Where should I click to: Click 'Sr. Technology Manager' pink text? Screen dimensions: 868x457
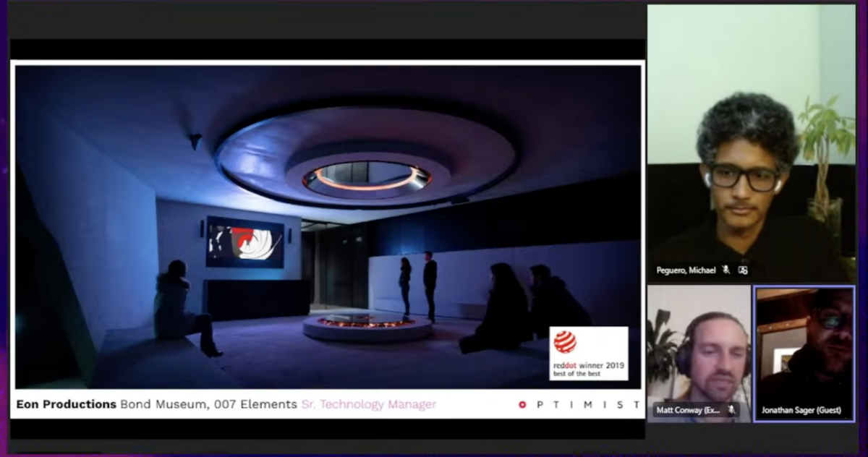368,404
